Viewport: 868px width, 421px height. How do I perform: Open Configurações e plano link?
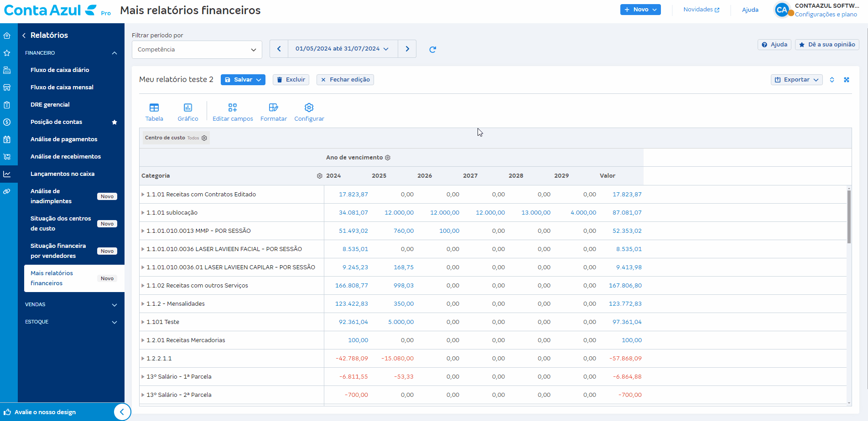click(x=826, y=15)
